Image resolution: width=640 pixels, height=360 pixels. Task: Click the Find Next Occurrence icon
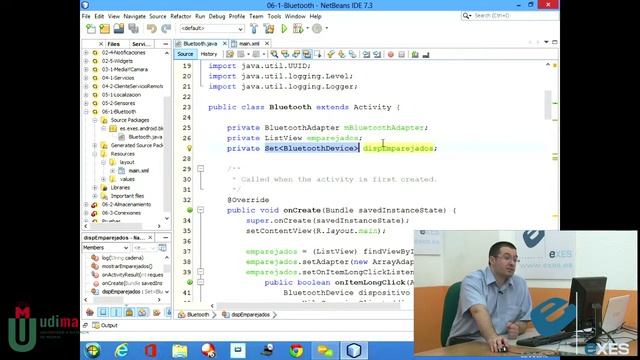(296, 54)
